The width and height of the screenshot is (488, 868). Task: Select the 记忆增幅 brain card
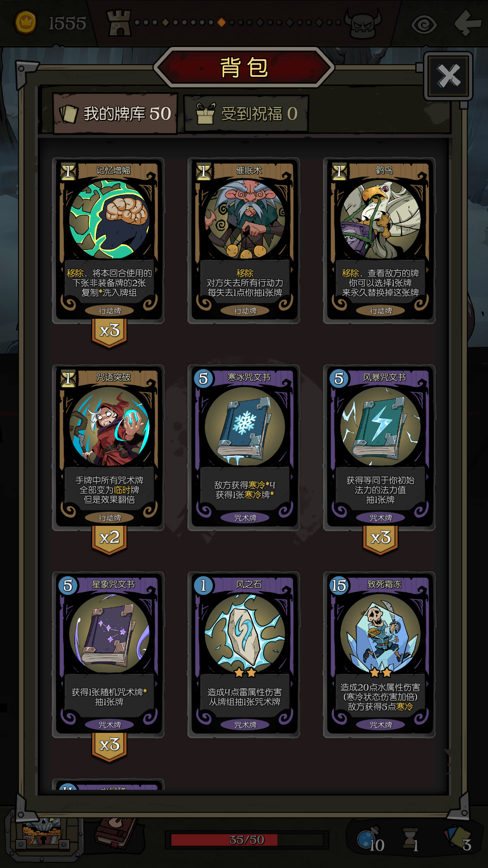108,240
